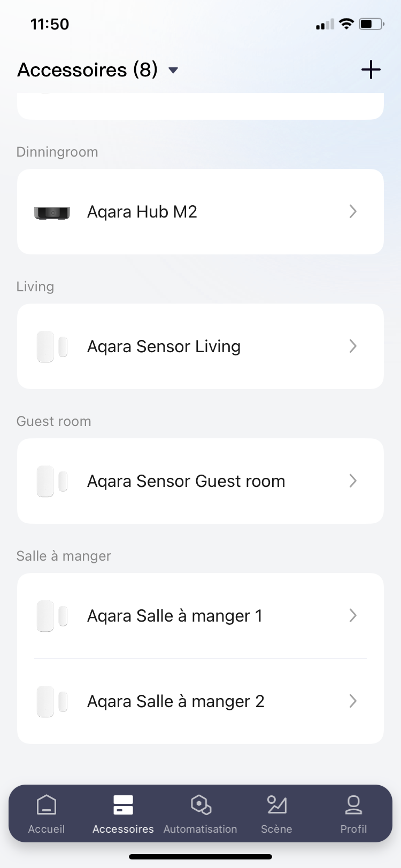Open Aqara Salle à manger 1 entry
Screen dimensions: 401x868
click(x=175, y=616)
